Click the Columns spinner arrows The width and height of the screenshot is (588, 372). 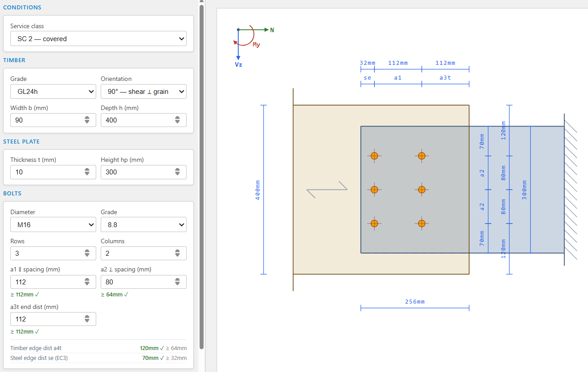[177, 253]
